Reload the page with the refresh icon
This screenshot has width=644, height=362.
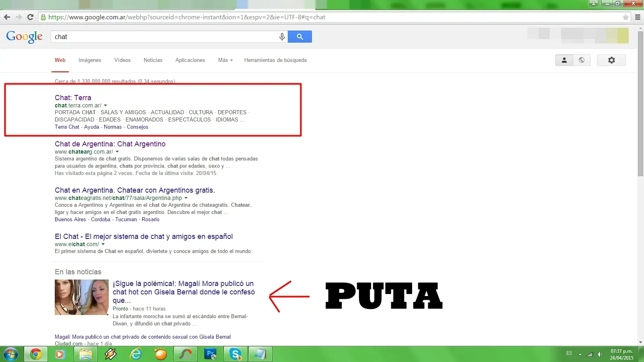[x=30, y=17]
